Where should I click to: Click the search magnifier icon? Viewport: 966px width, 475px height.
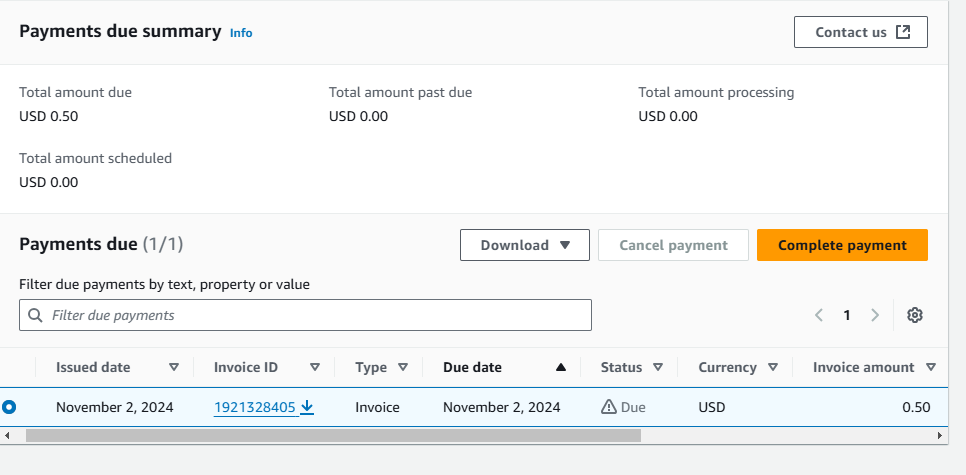pyautogui.click(x=35, y=315)
